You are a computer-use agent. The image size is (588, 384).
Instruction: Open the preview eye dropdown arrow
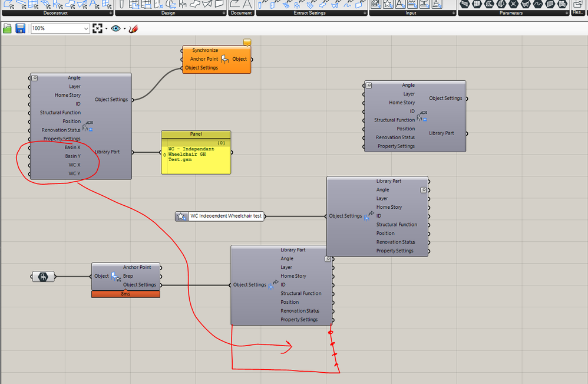click(x=124, y=28)
